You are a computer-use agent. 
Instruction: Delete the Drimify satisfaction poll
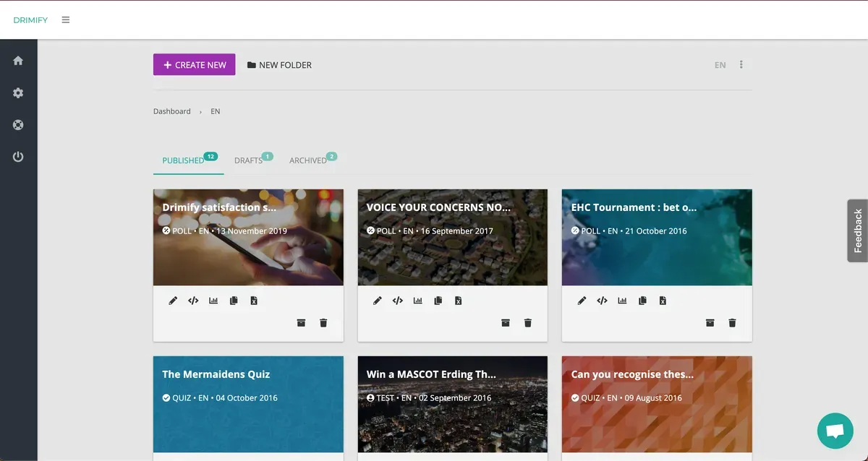point(323,323)
